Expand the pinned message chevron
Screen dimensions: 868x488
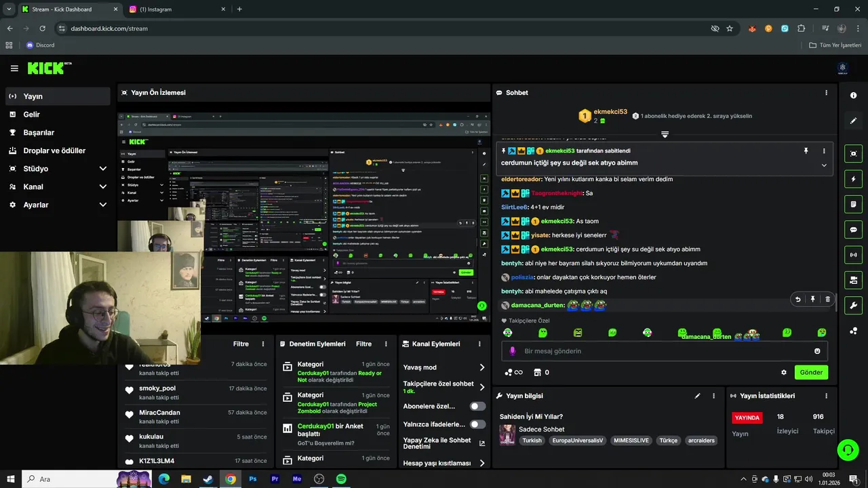click(824, 165)
